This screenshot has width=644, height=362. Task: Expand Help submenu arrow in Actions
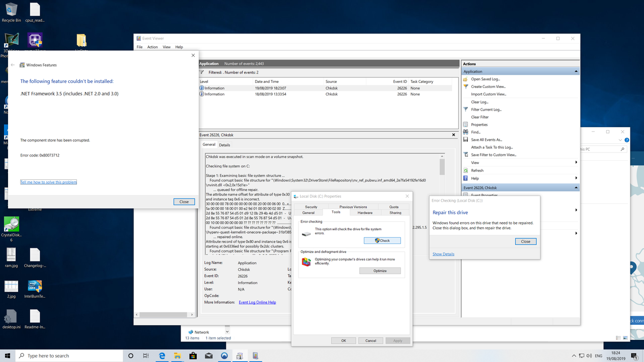576,178
